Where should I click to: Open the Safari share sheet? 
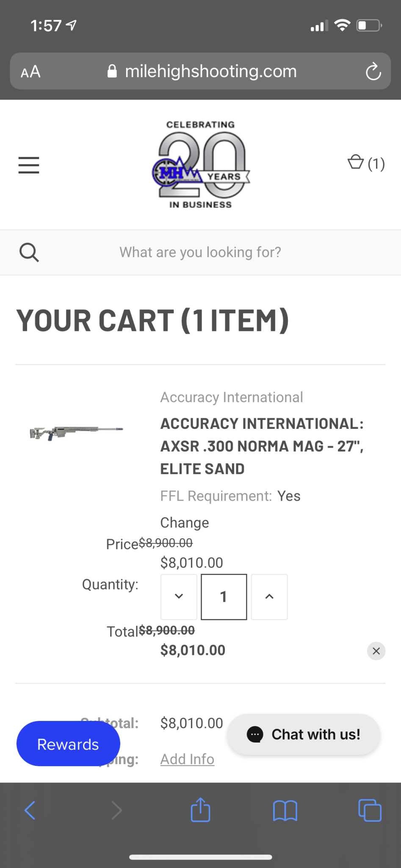point(200,810)
